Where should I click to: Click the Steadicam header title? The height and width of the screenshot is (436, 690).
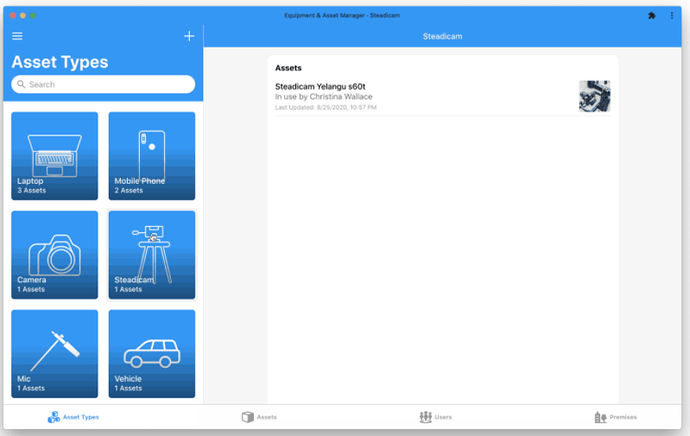pos(442,37)
